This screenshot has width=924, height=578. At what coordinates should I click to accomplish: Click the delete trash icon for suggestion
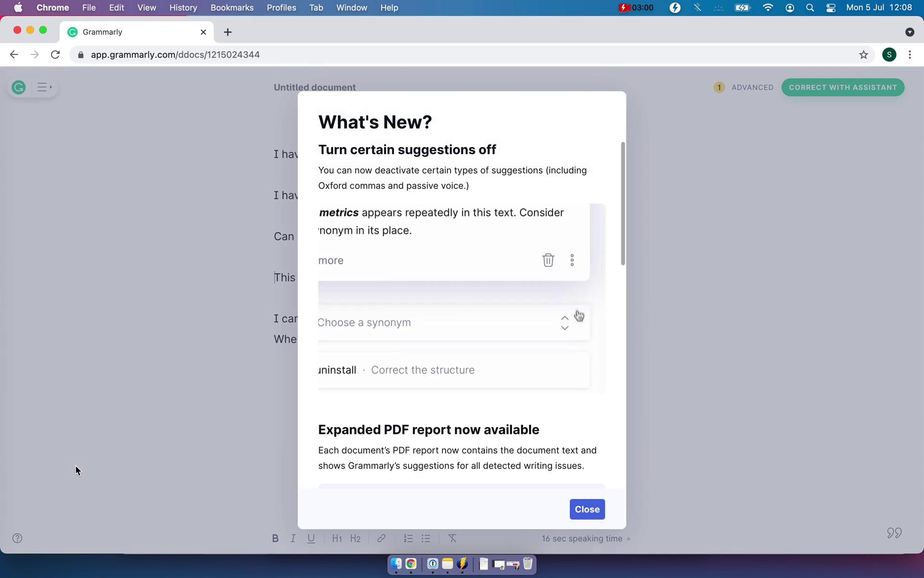[x=548, y=260]
